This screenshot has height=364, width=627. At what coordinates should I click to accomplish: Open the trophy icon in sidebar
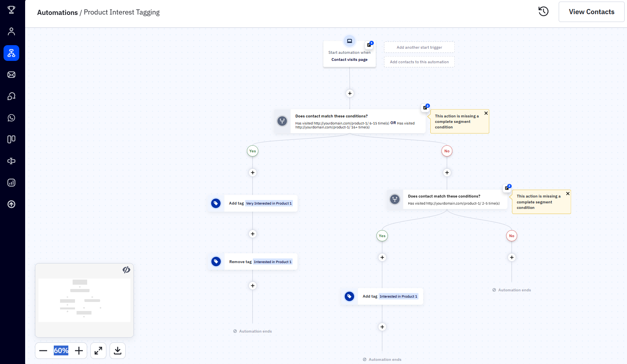pyautogui.click(x=11, y=10)
